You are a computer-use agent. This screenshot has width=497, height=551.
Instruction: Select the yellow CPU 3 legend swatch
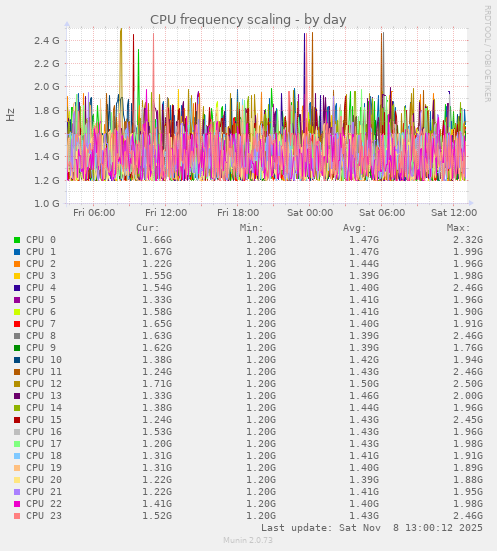[17, 276]
